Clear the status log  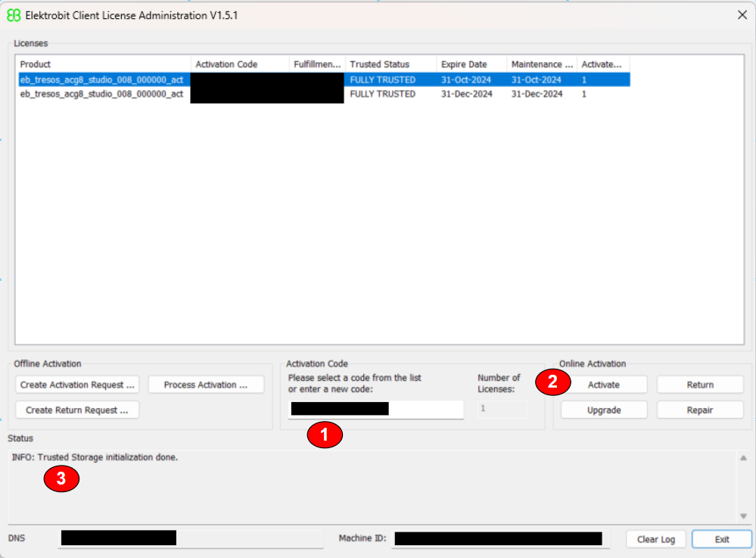655,539
